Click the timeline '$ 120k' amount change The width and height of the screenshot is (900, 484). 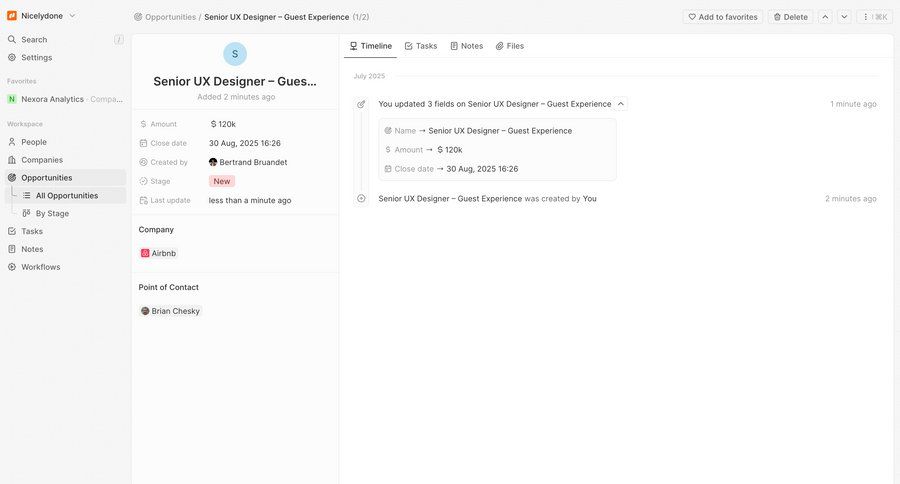coord(449,150)
